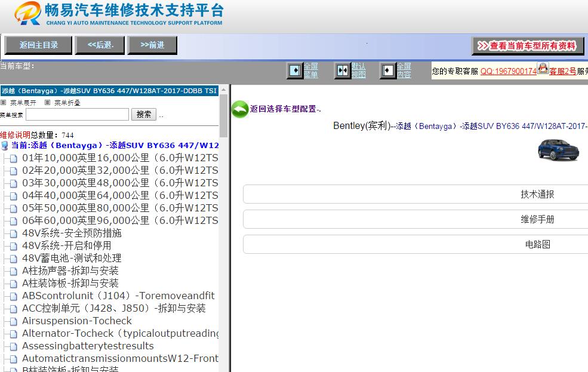Click document icon beside Assessingbatterytestresults
The height and width of the screenshot is (372, 588).
(14, 347)
